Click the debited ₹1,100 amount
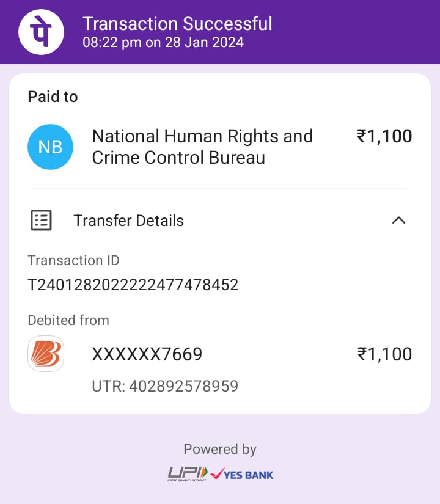The height and width of the screenshot is (504, 440). coord(384,354)
